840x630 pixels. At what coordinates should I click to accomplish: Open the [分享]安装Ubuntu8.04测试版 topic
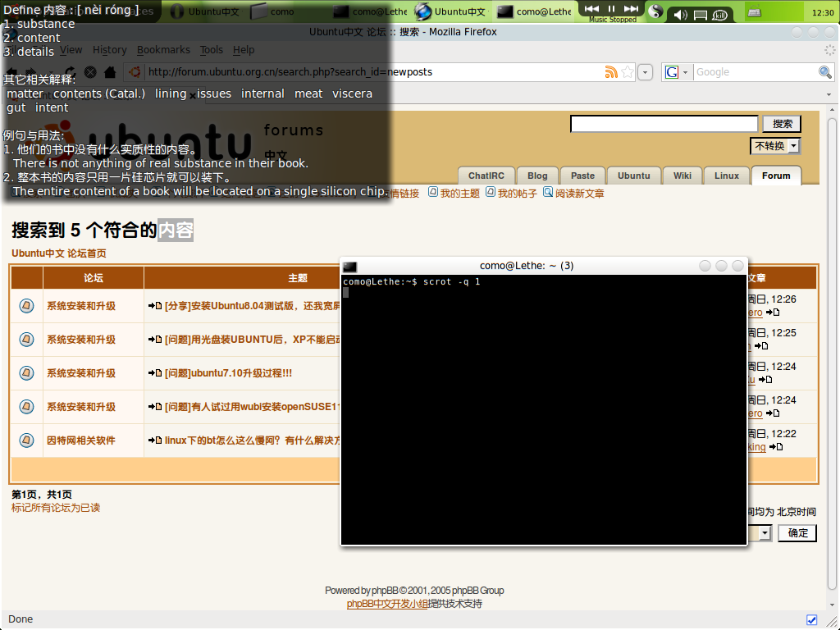click(253, 306)
